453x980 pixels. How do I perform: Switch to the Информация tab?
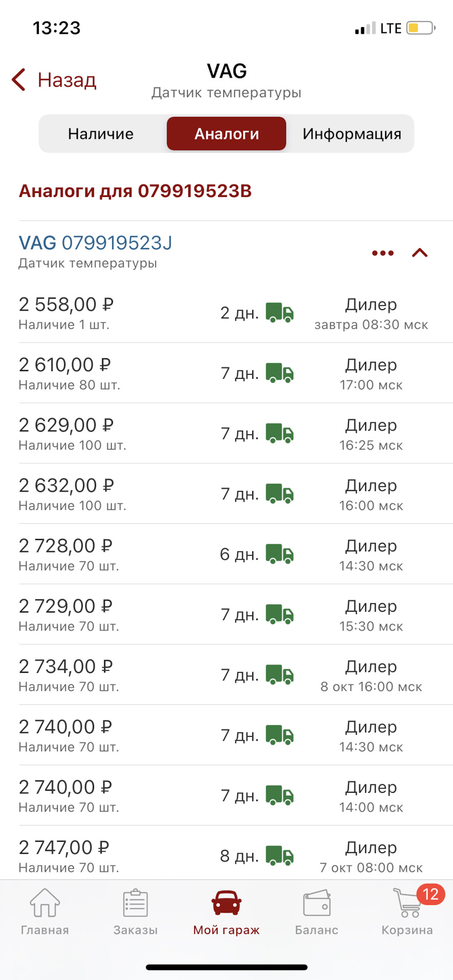351,134
